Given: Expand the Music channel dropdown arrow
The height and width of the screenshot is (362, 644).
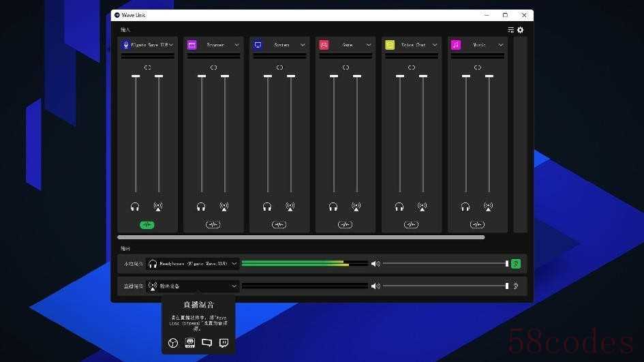Looking at the screenshot, I should [501, 45].
